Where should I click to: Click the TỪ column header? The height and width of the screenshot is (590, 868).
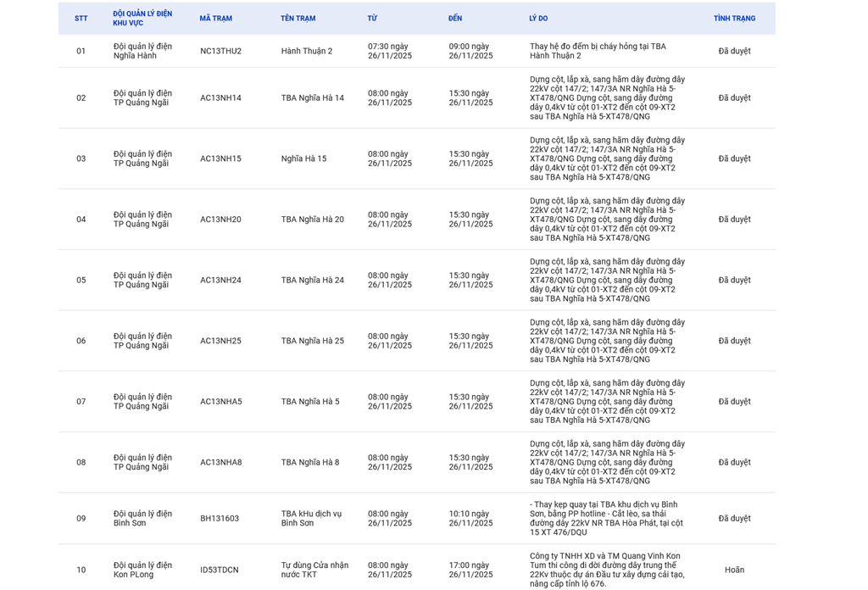(372, 19)
